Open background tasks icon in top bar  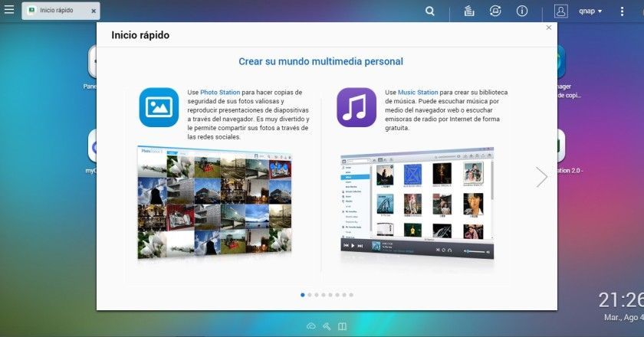[469, 11]
